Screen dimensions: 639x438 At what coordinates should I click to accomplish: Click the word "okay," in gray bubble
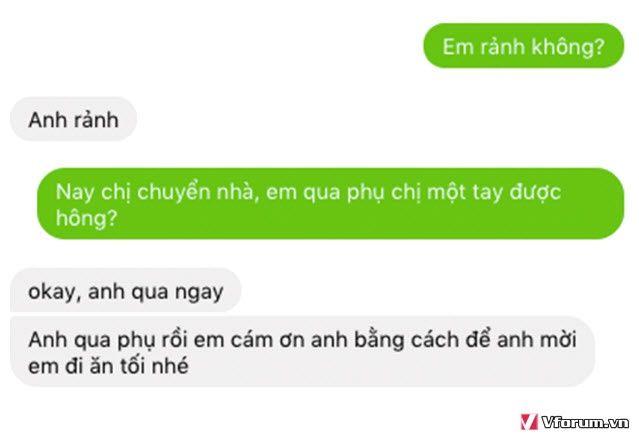click(54, 292)
